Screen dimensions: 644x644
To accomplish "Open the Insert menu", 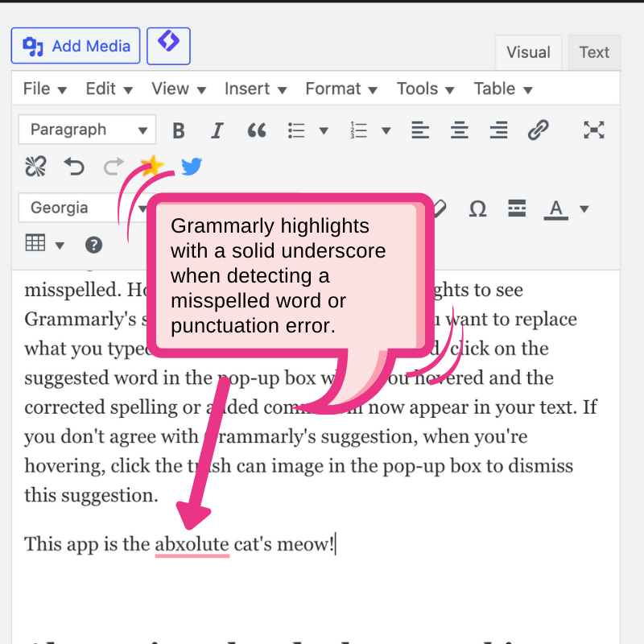I will (x=258, y=89).
